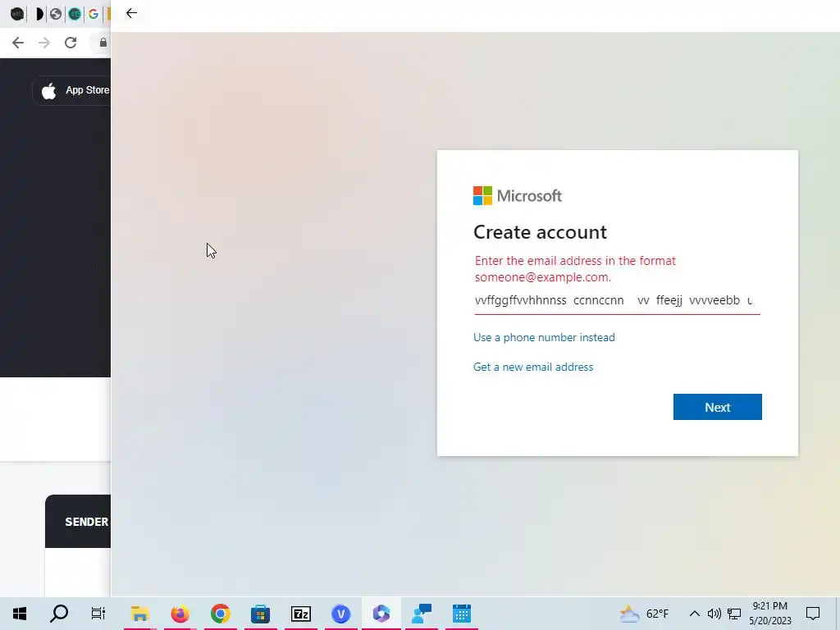Screen dimensions: 840x630
Task: Reload the page in the background browser
Action: [x=71, y=43]
